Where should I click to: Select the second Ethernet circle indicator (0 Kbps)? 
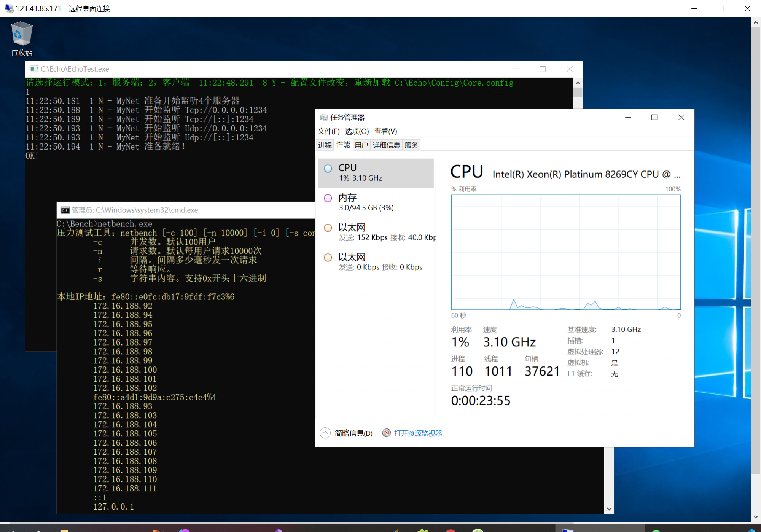pyautogui.click(x=328, y=258)
